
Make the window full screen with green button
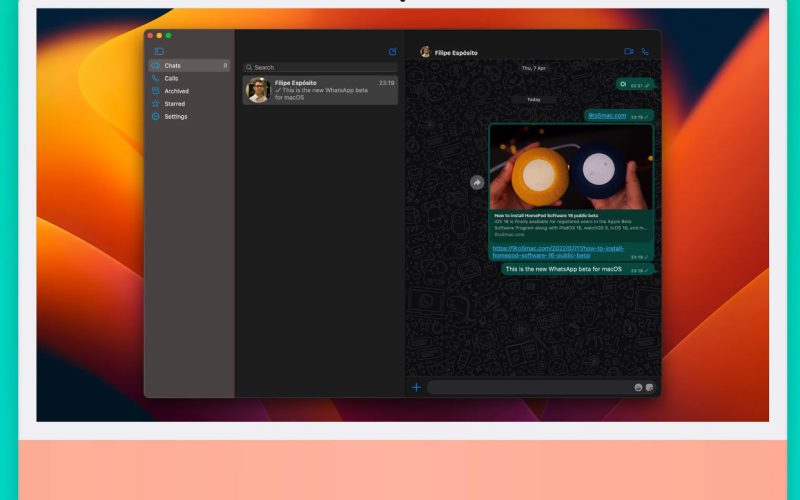coord(168,36)
